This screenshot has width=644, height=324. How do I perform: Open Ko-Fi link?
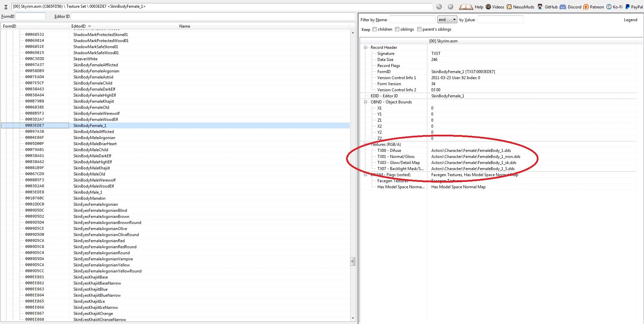(x=614, y=7)
